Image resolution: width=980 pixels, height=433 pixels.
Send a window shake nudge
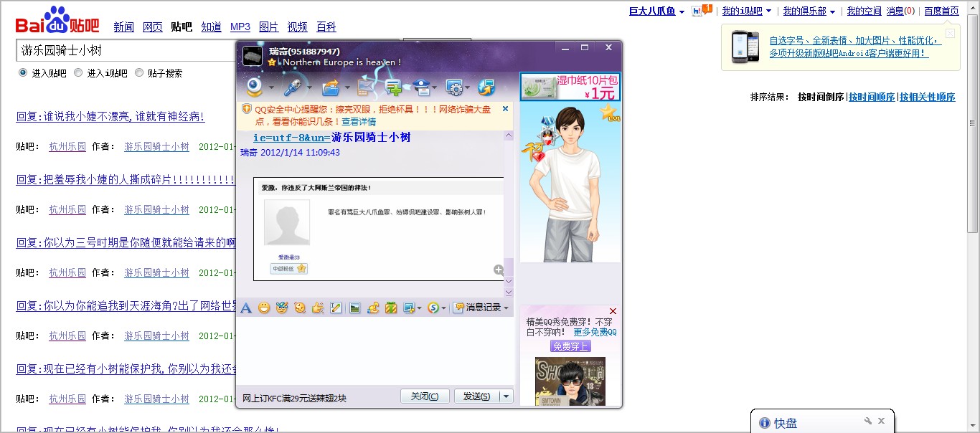point(300,308)
